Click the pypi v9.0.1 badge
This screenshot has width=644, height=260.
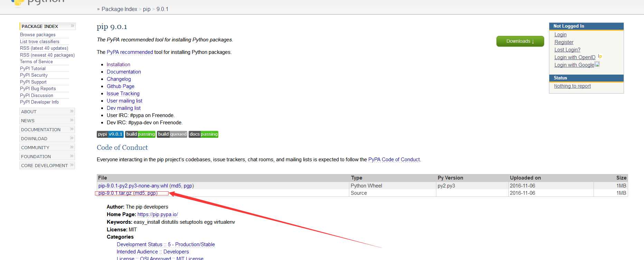pyautogui.click(x=110, y=134)
